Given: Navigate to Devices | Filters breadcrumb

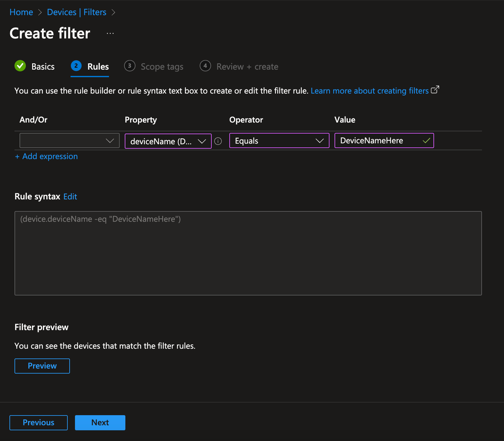Looking at the screenshot, I should [77, 12].
